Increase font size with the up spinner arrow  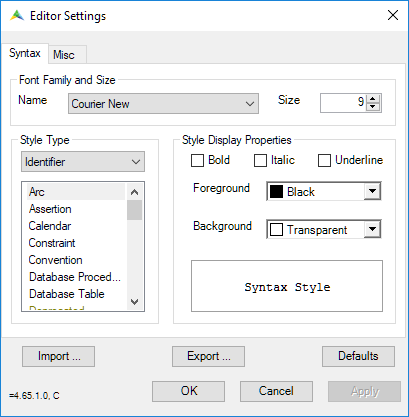pos(373,99)
